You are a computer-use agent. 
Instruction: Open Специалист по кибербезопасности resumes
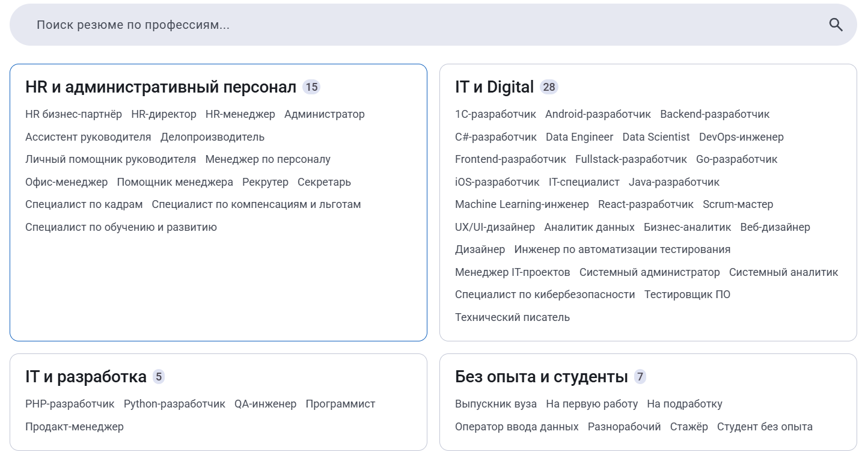coord(545,295)
